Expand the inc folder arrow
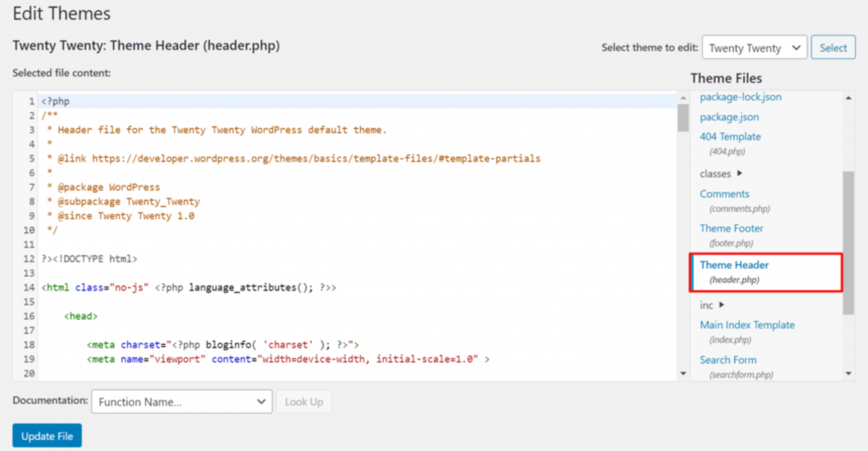Image resolution: width=868 pixels, height=451 pixels. (x=721, y=305)
